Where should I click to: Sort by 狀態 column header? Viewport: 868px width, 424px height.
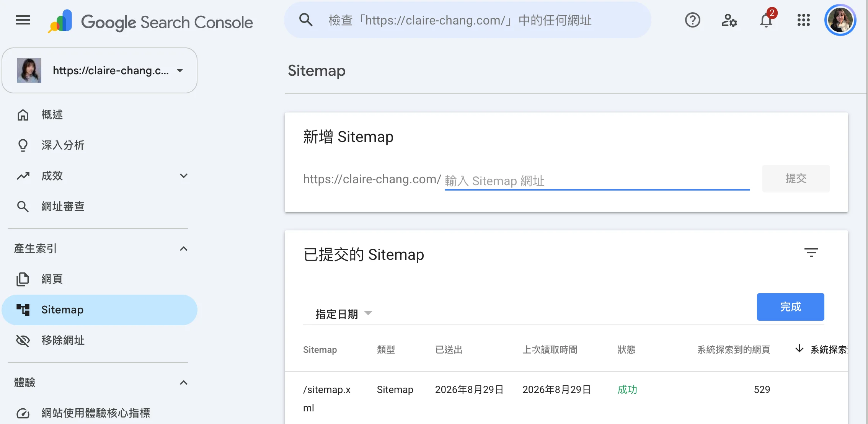[x=627, y=349]
